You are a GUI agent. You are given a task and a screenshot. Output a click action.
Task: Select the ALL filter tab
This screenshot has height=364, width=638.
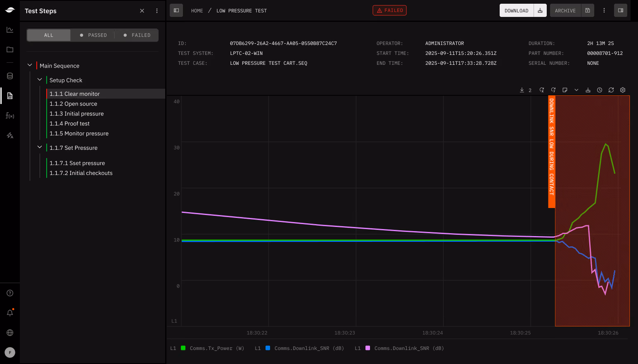pyautogui.click(x=49, y=35)
